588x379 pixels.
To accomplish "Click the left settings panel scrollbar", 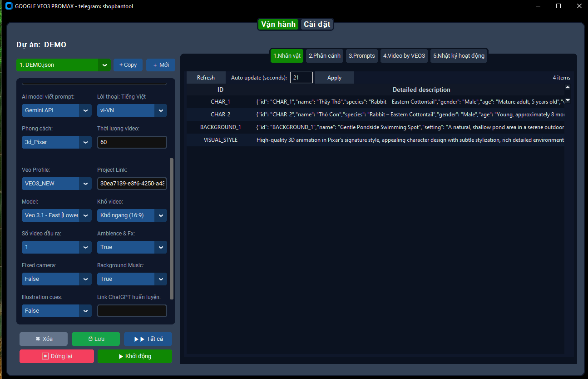I will coord(172,227).
